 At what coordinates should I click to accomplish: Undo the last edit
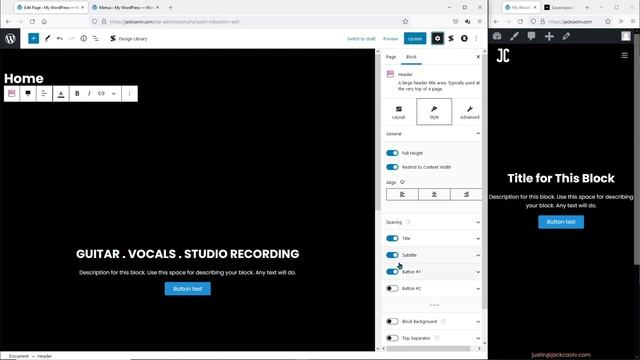coord(60,38)
